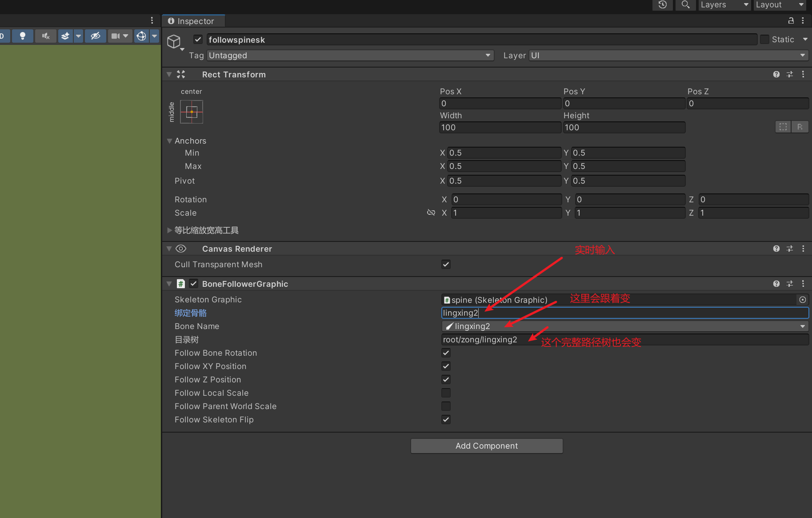Open the Tag dropdown showing Untagged
The height and width of the screenshot is (518, 812).
click(350, 56)
